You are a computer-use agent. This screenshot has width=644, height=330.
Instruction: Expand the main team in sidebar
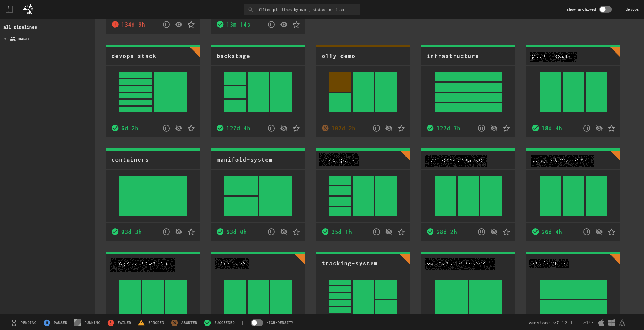[5, 39]
